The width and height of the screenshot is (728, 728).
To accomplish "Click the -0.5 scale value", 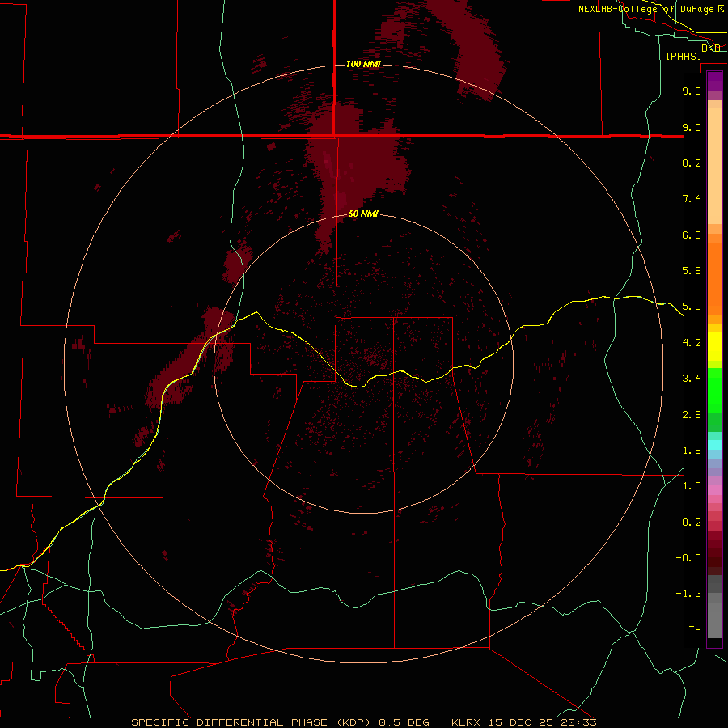I will [688, 558].
